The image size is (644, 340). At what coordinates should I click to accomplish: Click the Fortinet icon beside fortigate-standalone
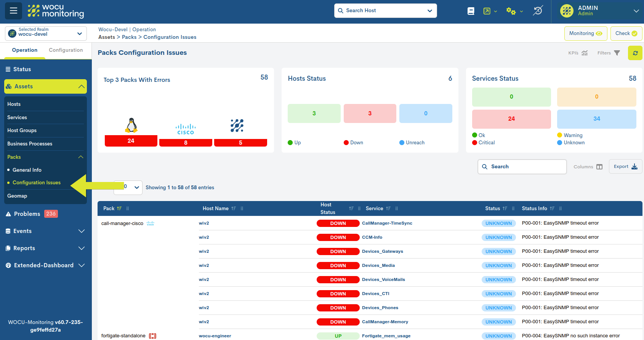[152, 336]
